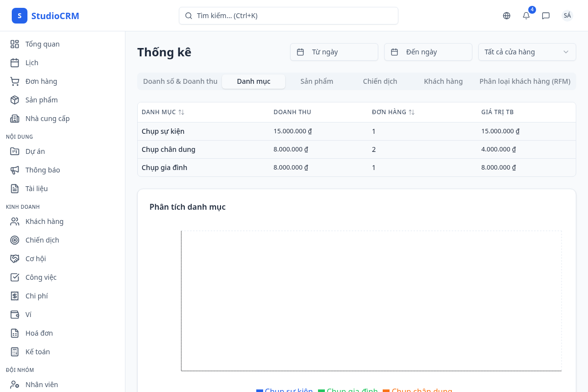This screenshot has width=588, height=392.
Task: Click the Ví wallet icon
Action: pos(15,315)
